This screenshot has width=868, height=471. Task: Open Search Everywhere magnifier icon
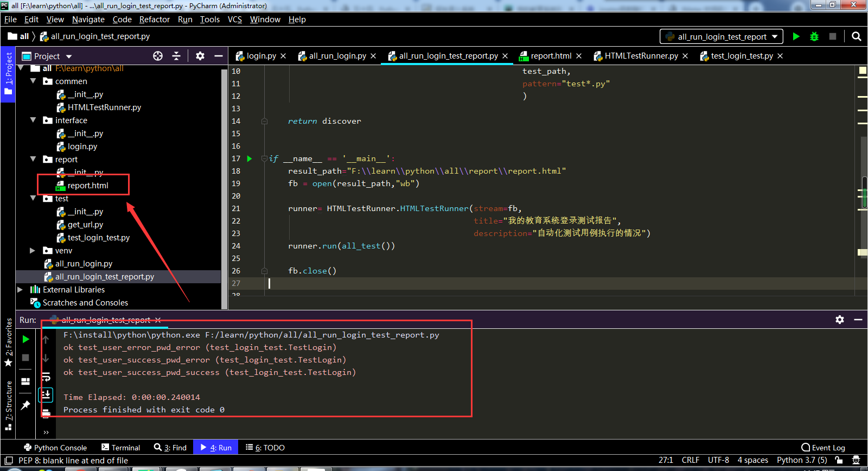857,36
